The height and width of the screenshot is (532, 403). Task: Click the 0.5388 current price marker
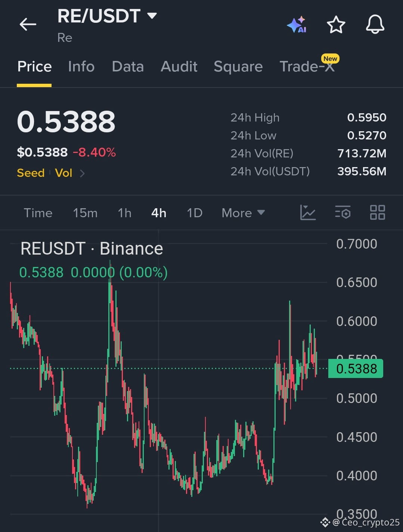(356, 369)
